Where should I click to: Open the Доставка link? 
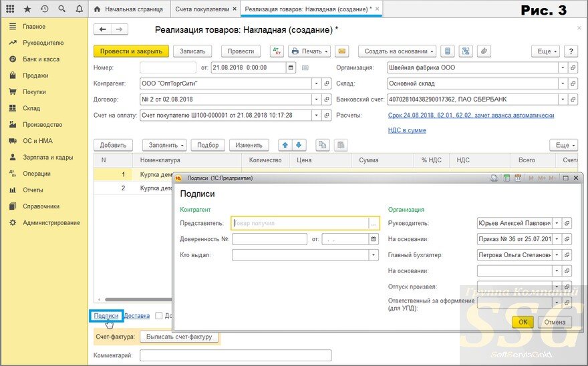pyautogui.click(x=136, y=316)
